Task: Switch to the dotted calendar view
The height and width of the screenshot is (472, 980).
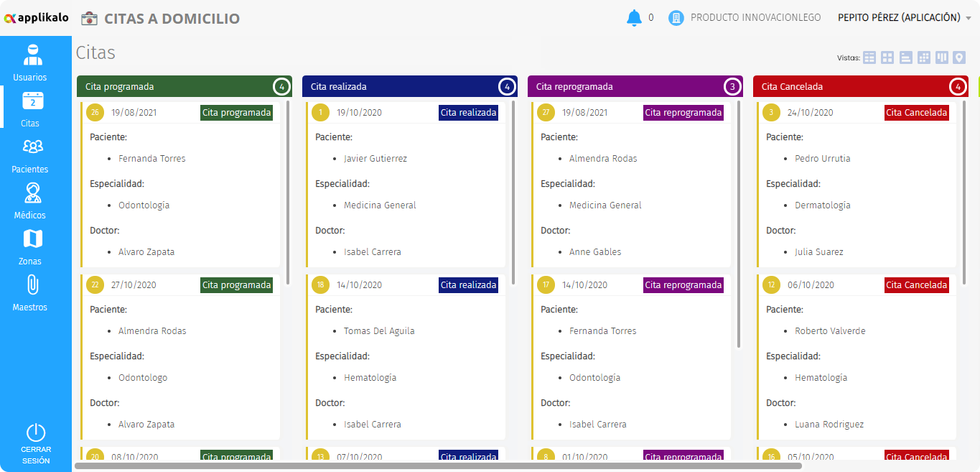Action: click(924, 57)
